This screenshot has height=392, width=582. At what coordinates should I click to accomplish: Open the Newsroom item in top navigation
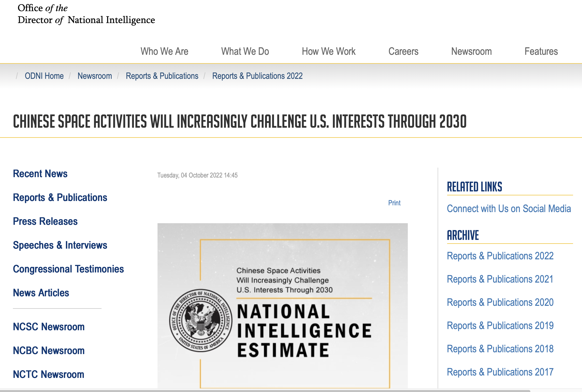pos(471,51)
